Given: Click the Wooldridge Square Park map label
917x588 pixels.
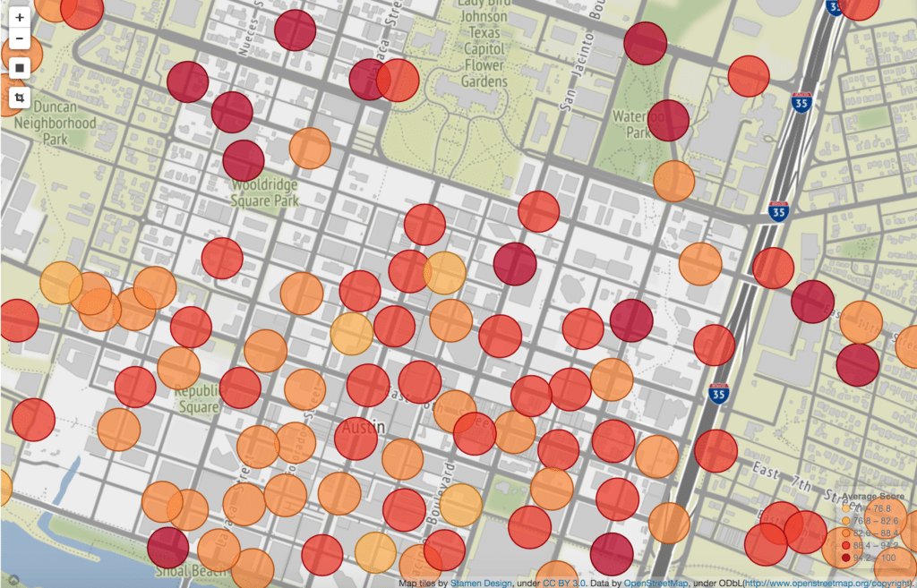Looking at the screenshot, I should (x=264, y=193).
